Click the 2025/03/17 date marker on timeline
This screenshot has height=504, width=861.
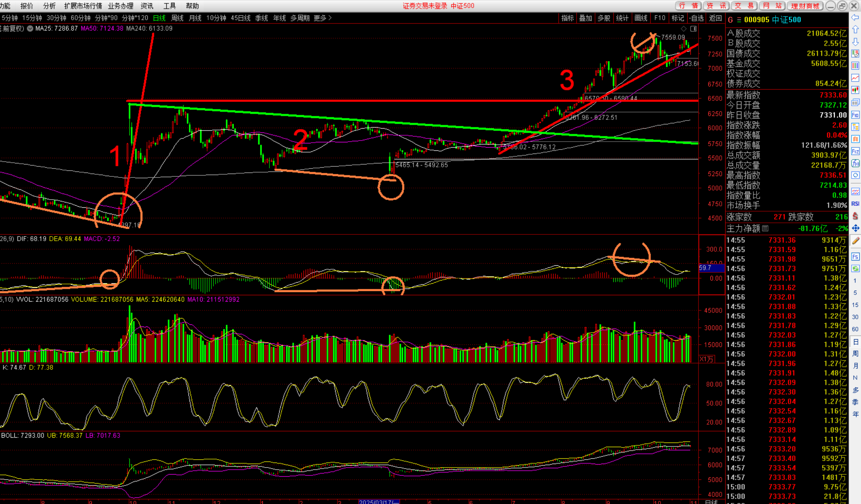(x=378, y=502)
